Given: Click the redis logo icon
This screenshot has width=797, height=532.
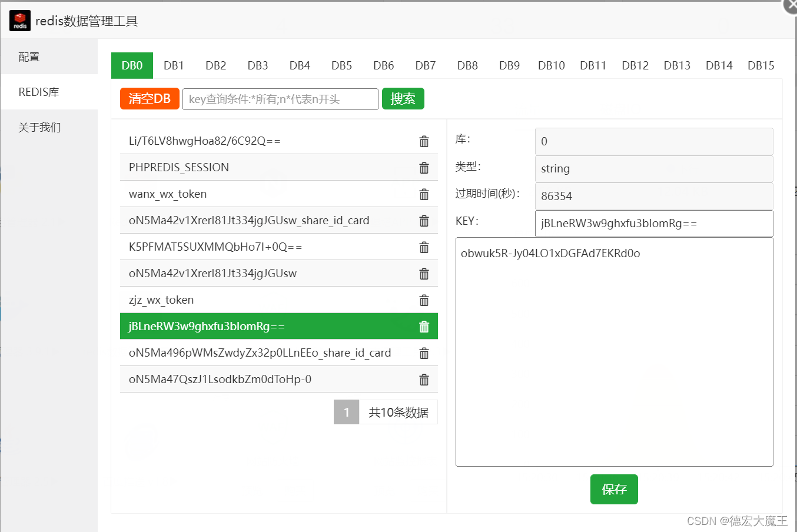Looking at the screenshot, I should [x=20, y=21].
